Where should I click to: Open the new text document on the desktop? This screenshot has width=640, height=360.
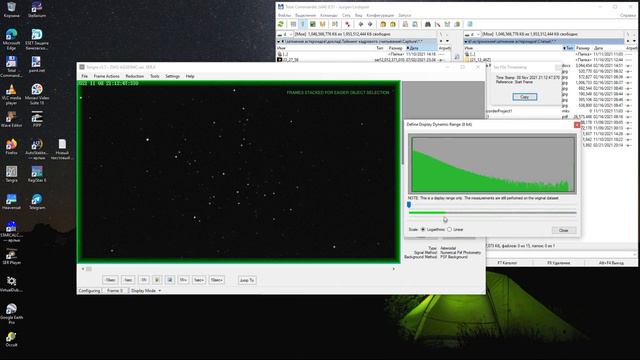coord(62,149)
